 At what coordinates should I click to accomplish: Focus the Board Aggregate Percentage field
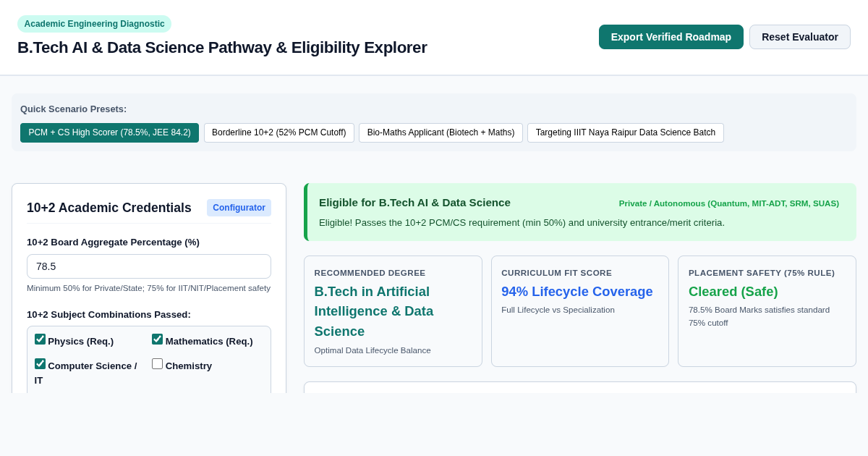coord(149,266)
